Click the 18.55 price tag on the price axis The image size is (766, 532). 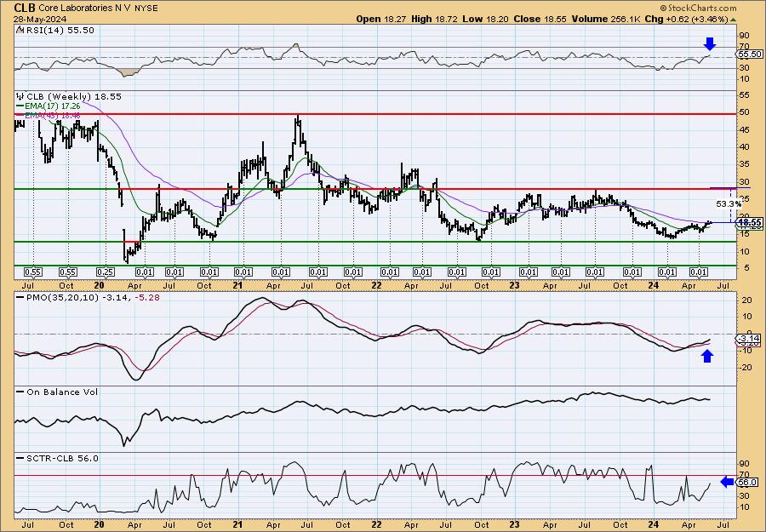pos(750,222)
